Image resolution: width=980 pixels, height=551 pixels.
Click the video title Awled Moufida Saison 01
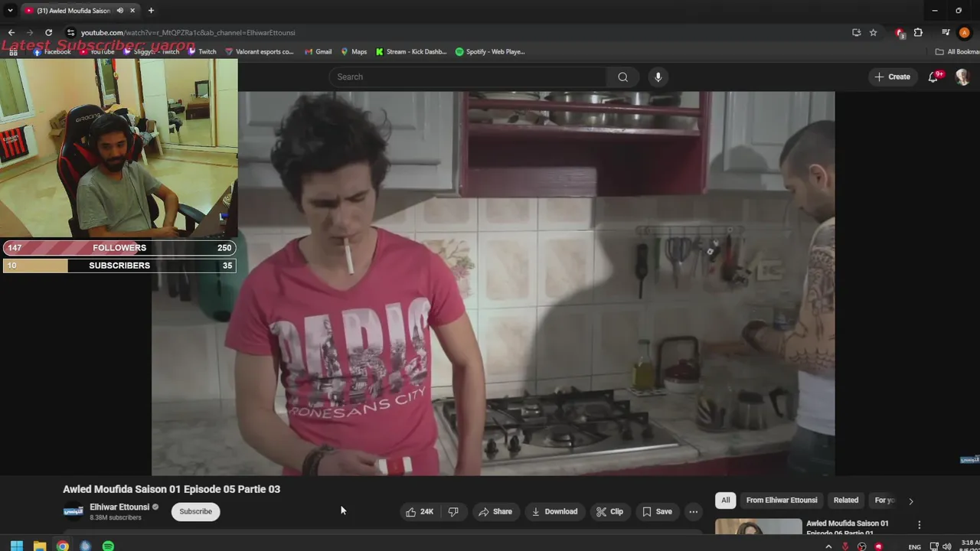(171, 489)
